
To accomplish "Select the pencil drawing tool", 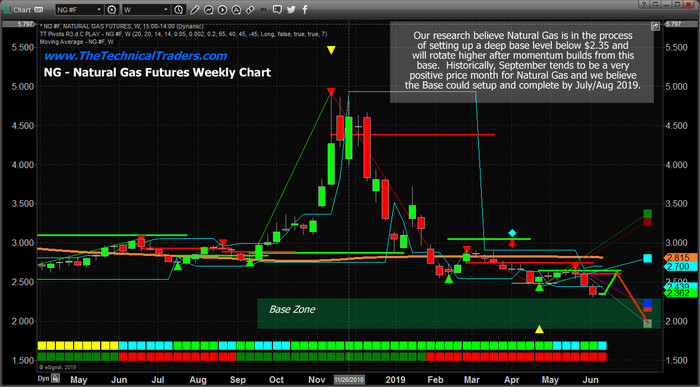I will tap(194, 9).
